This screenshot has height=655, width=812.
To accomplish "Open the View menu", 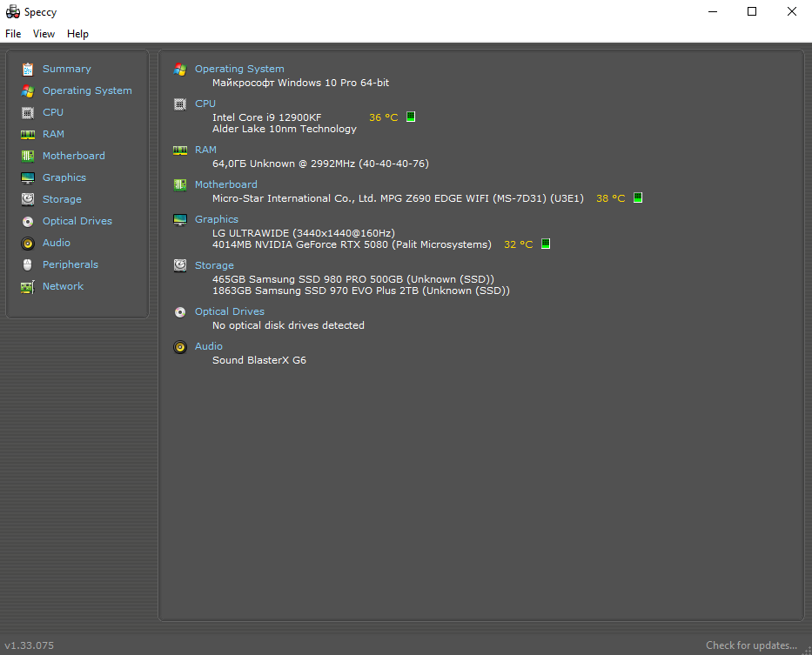I will tap(44, 34).
